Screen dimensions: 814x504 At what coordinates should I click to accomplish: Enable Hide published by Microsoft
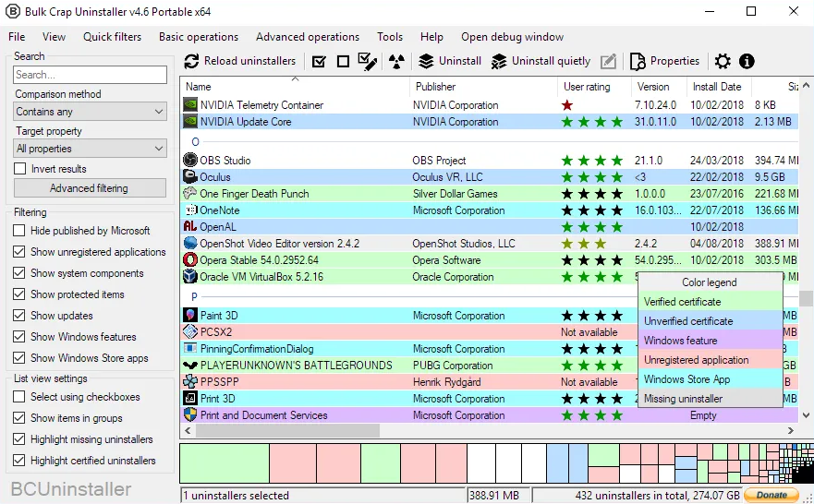(19, 231)
